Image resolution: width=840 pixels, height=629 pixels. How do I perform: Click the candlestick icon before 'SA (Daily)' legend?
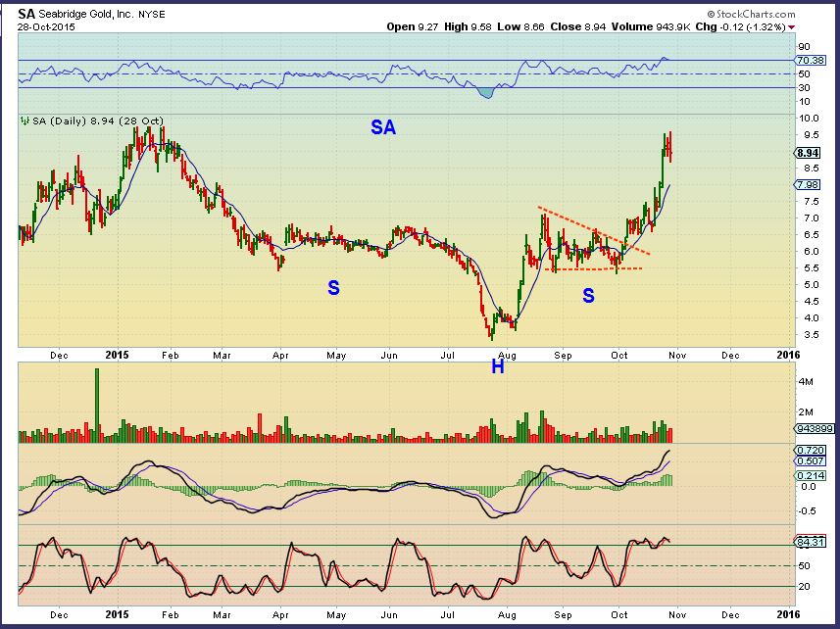[x=25, y=121]
